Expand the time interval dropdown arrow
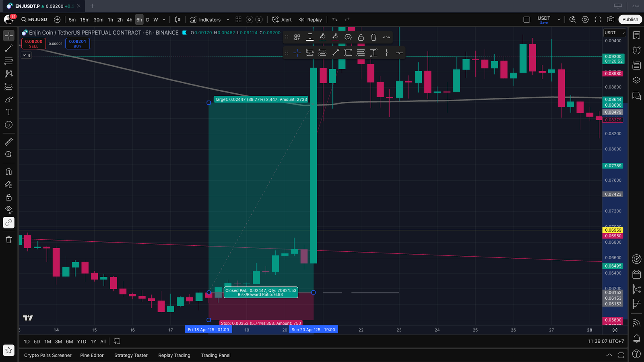Viewport: 644px width, 362px height. (164, 19)
